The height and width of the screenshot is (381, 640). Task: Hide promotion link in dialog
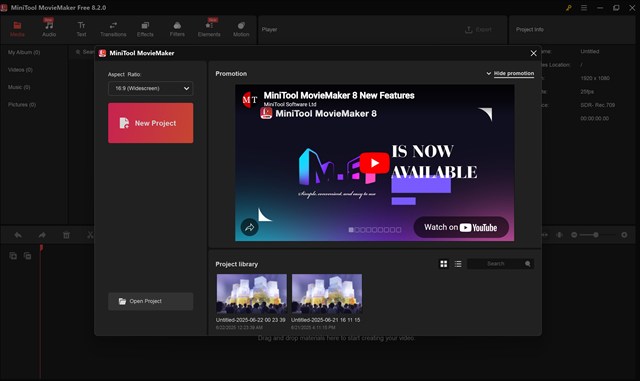(x=514, y=74)
